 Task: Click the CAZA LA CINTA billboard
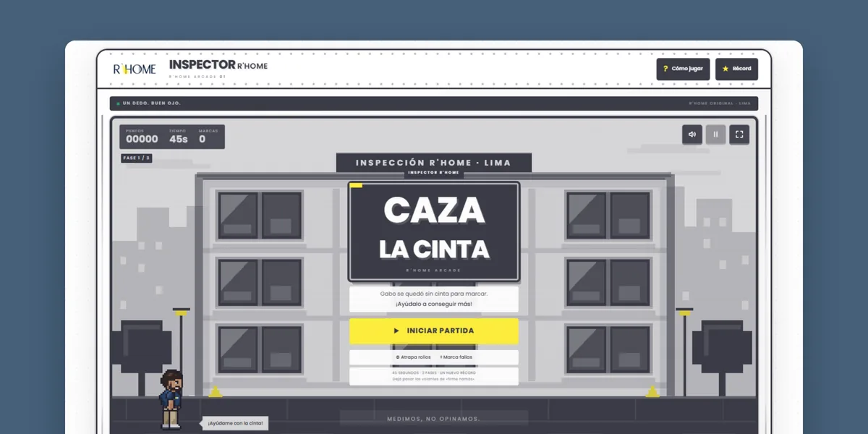click(x=434, y=231)
